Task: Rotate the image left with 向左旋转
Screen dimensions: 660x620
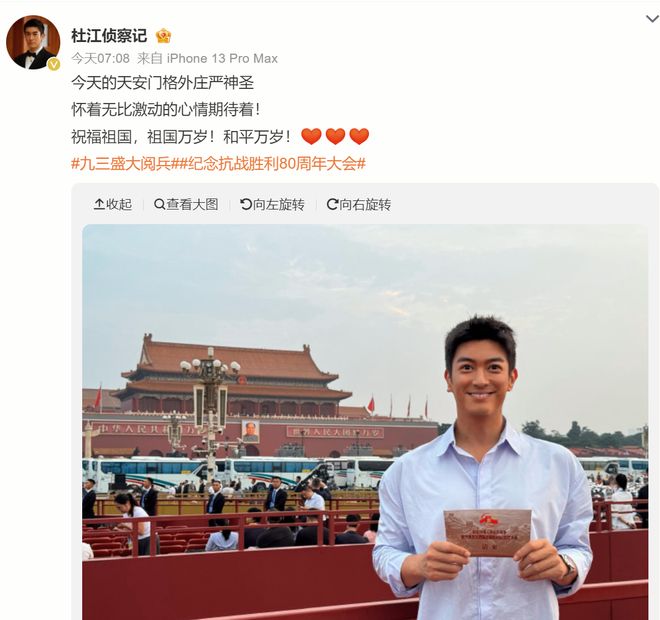Action: 272,205
